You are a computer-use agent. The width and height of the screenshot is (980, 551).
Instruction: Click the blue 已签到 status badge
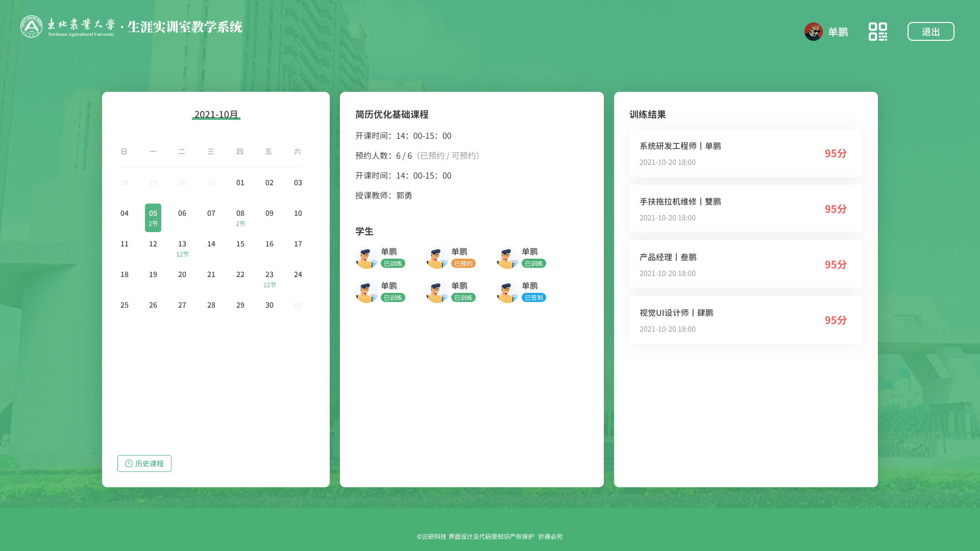[x=533, y=297]
